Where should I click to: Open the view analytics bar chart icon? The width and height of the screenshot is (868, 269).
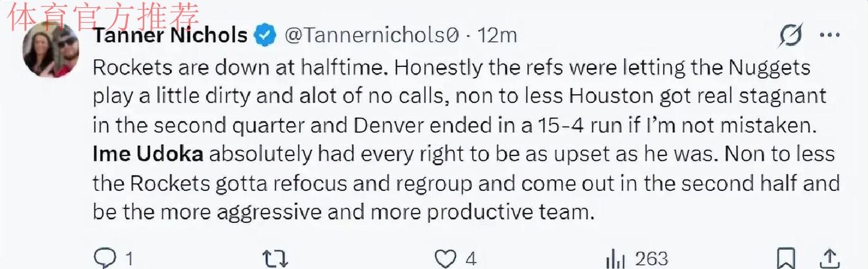[615, 258]
